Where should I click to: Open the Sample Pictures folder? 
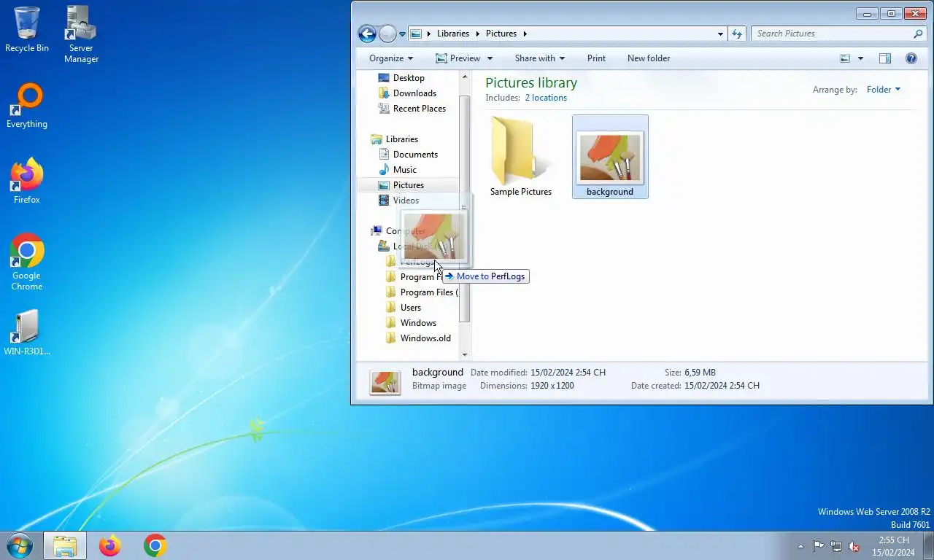tap(521, 157)
